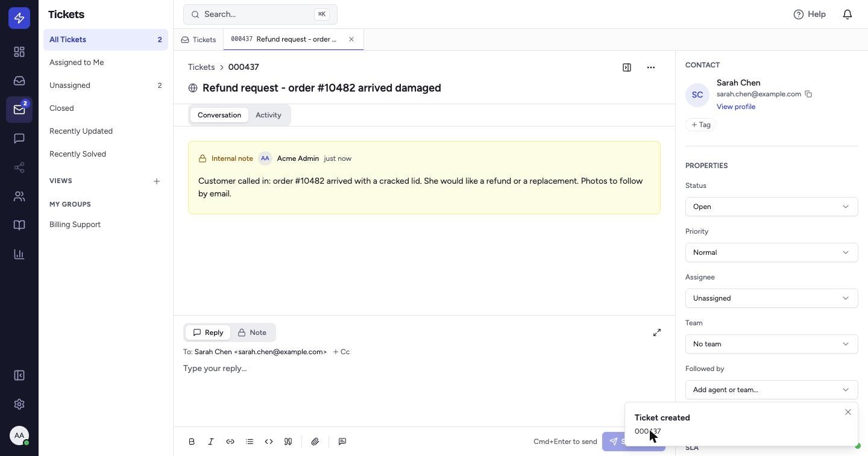Open the Assignee dropdown showing Unassigned
The height and width of the screenshot is (456, 868).
[x=772, y=298]
